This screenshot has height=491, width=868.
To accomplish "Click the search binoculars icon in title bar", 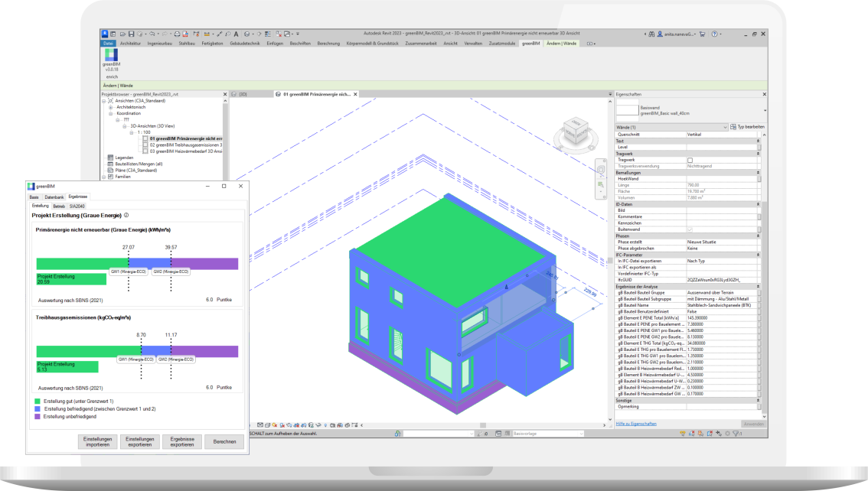I will (x=651, y=34).
